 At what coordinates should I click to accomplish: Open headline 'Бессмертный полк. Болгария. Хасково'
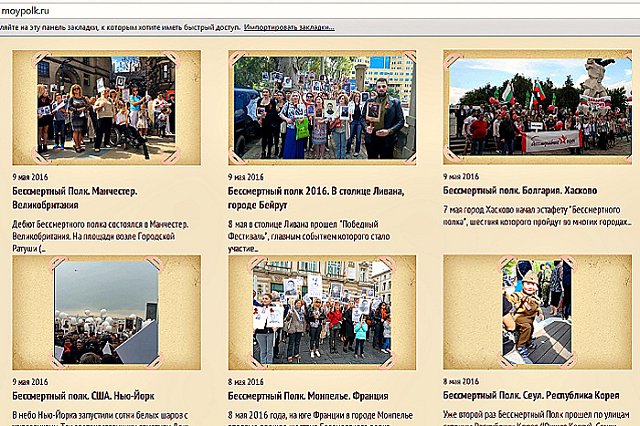coord(520,189)
